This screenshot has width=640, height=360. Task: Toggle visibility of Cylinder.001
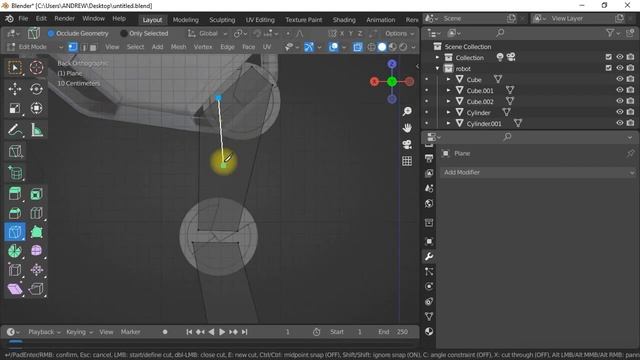tap(620, 123)
